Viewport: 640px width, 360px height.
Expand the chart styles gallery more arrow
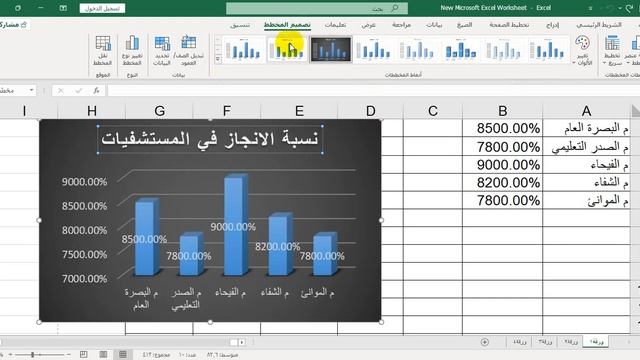tap(218, 59)
